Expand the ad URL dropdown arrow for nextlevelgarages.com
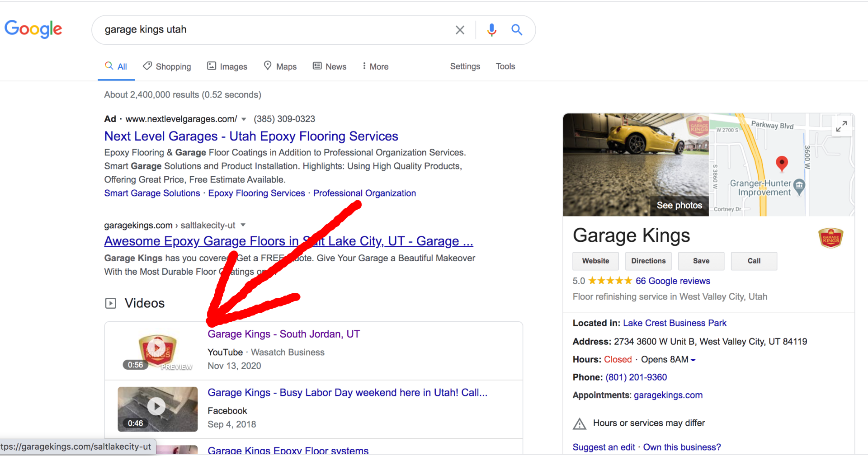868x456 pixels. tap(244, 119)
